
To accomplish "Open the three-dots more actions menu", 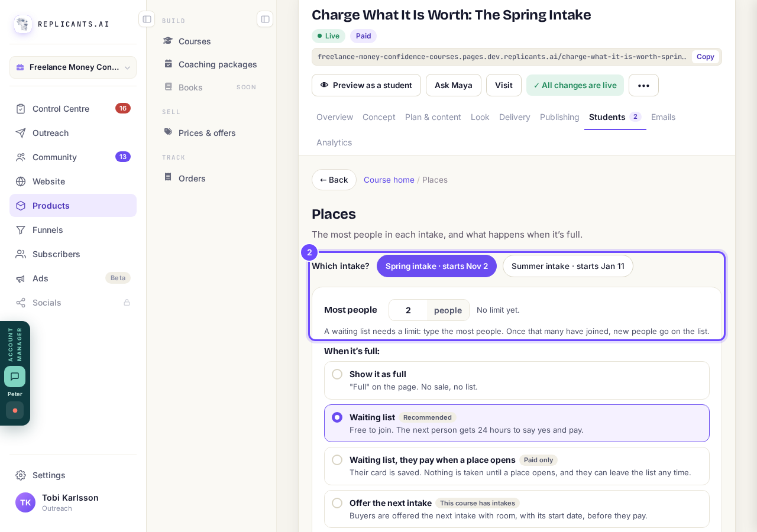I will click(x=643, y=85).
